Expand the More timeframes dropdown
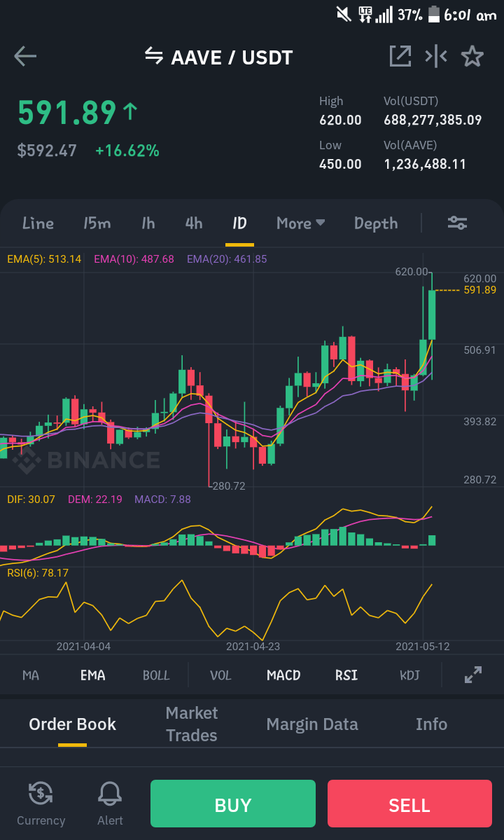Screen dimensions: 504x840 (x=301, y=223)
